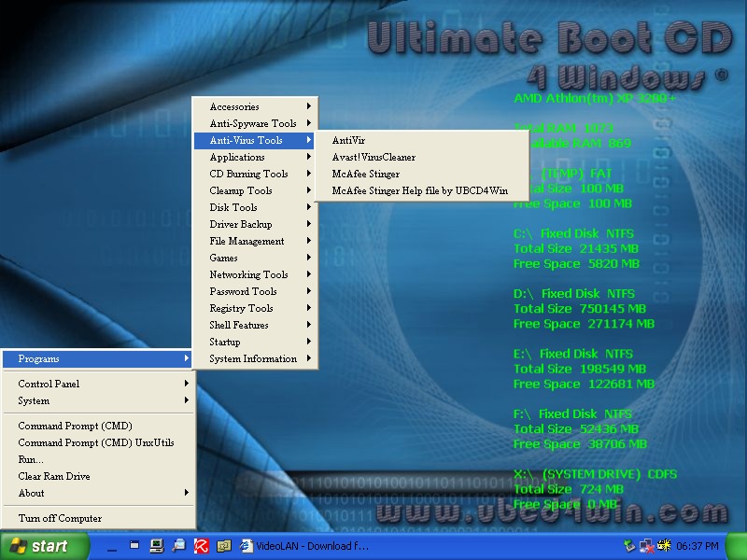Launch AntiVir from the Anti-Virus submenu

click(x=349, y=140)
